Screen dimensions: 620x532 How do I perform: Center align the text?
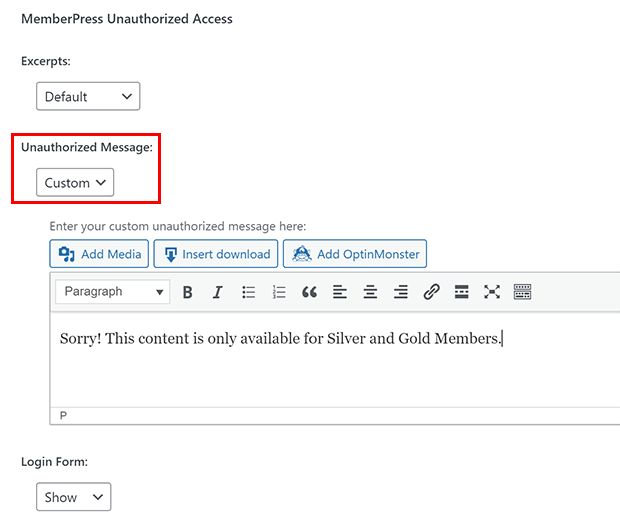(370, 292)
